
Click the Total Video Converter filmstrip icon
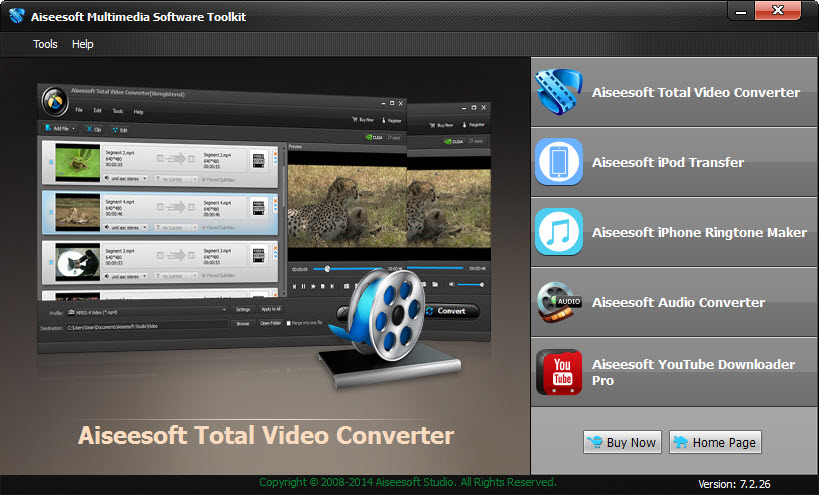coord(558,92)
